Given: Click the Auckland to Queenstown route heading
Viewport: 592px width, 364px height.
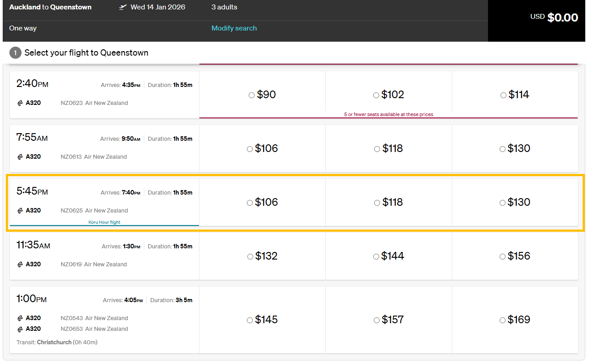Looking at the screenshot, I should tap(50, 7).
